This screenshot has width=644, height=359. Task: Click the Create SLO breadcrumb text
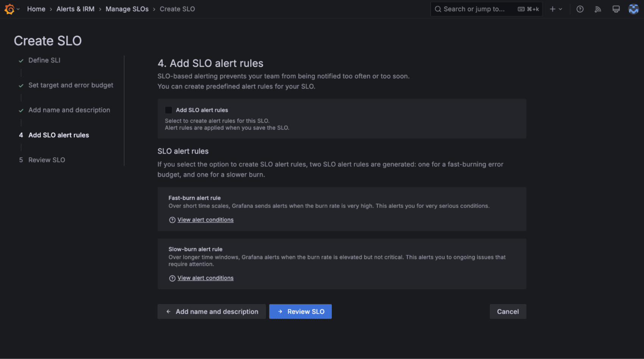pos(177,9)
